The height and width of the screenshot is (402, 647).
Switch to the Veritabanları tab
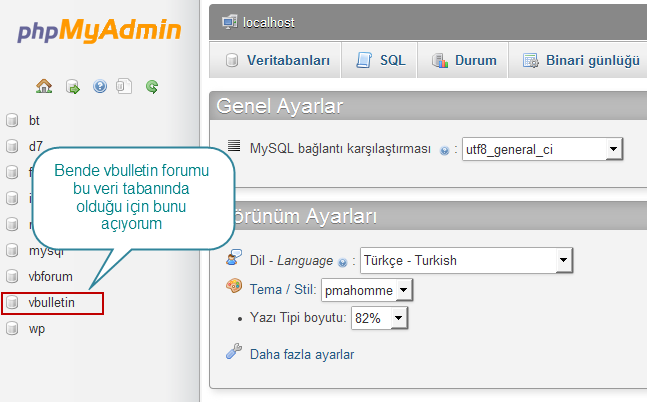[275, 60]
